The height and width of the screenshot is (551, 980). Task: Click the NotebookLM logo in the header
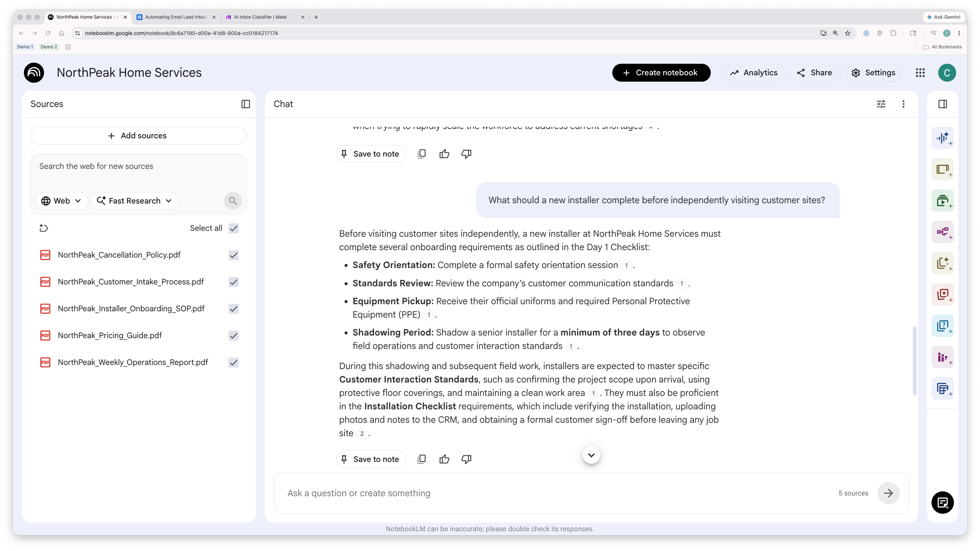tap(34, 73)
